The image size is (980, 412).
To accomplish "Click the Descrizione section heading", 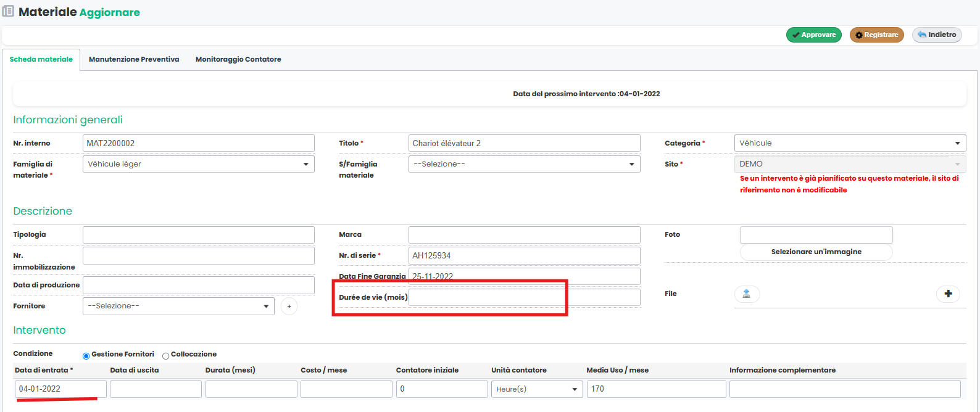I will [x=43, y=212].
